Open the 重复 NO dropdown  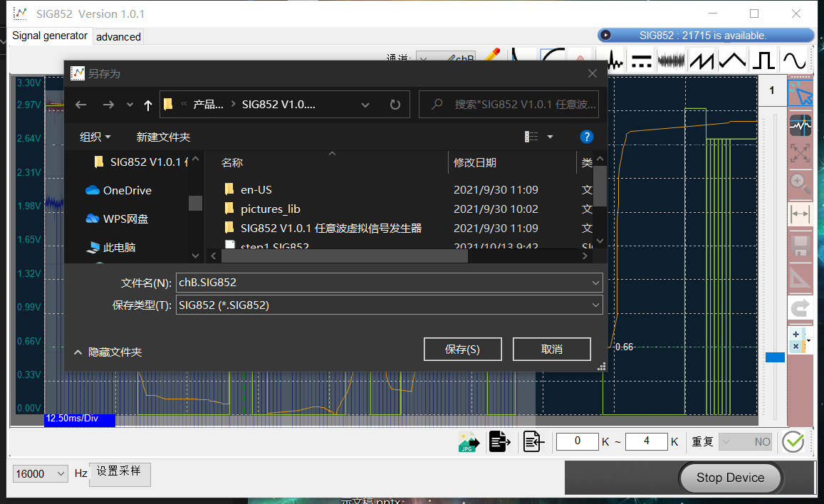coord(745,442)
